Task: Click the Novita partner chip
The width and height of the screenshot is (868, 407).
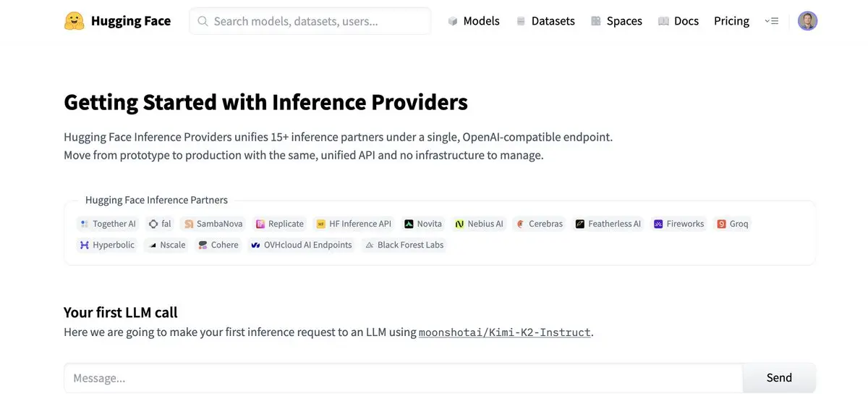Action: point(423,224)
